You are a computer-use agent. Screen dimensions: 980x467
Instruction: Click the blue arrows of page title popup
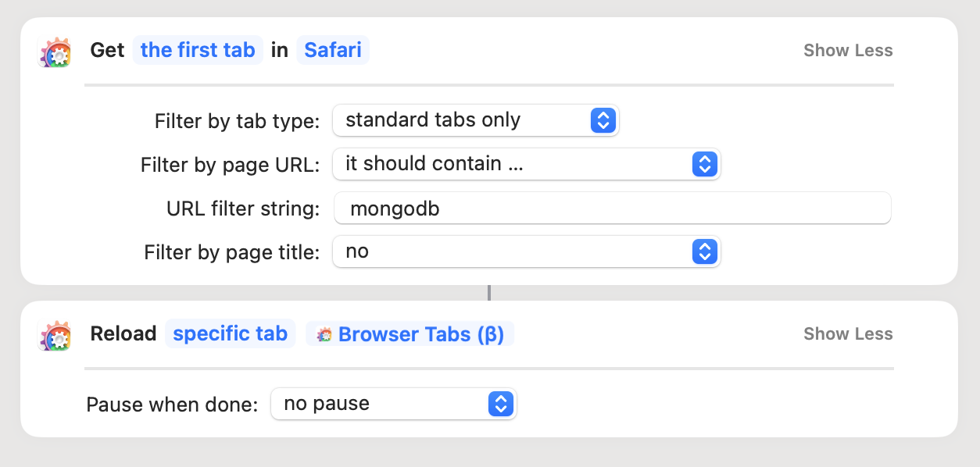tap(704, 251)
